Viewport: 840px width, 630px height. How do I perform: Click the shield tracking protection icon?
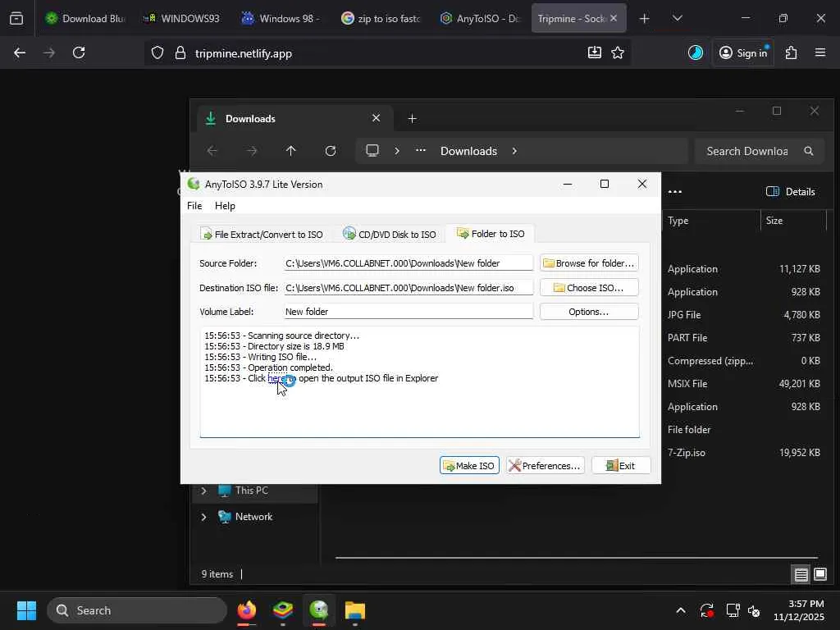[x=157, y=53]
